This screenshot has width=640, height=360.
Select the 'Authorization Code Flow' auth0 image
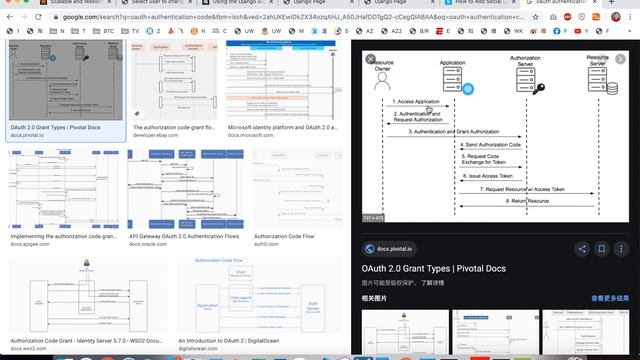point(298,189)
